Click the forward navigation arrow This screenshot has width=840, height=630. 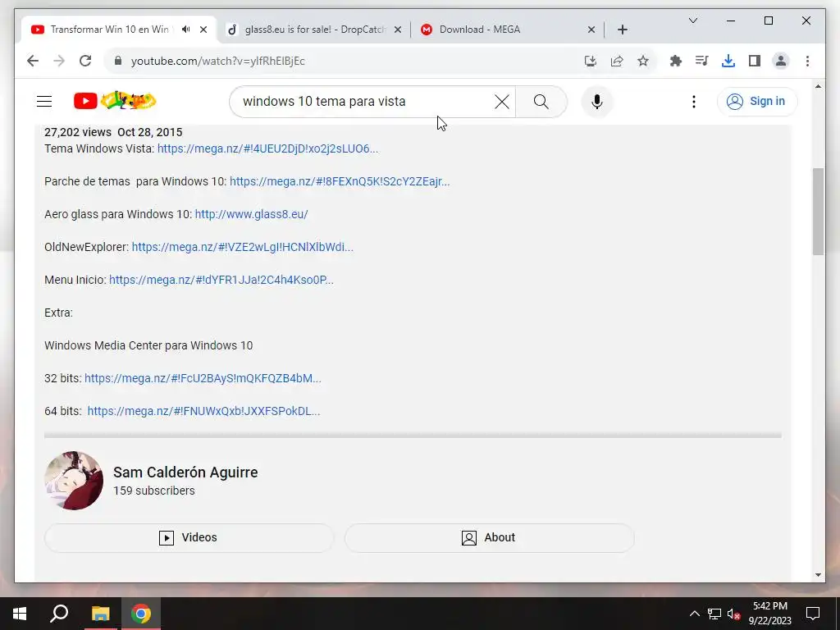59,61
